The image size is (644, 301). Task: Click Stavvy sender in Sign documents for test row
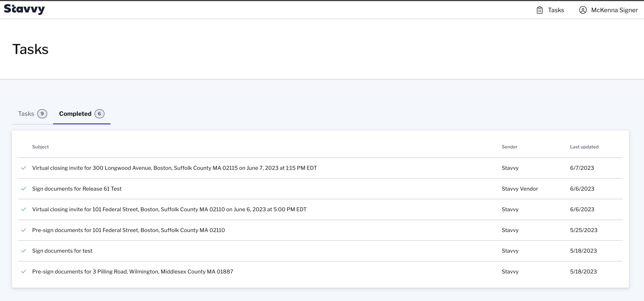pyautogui.click(x=510, y=251)
